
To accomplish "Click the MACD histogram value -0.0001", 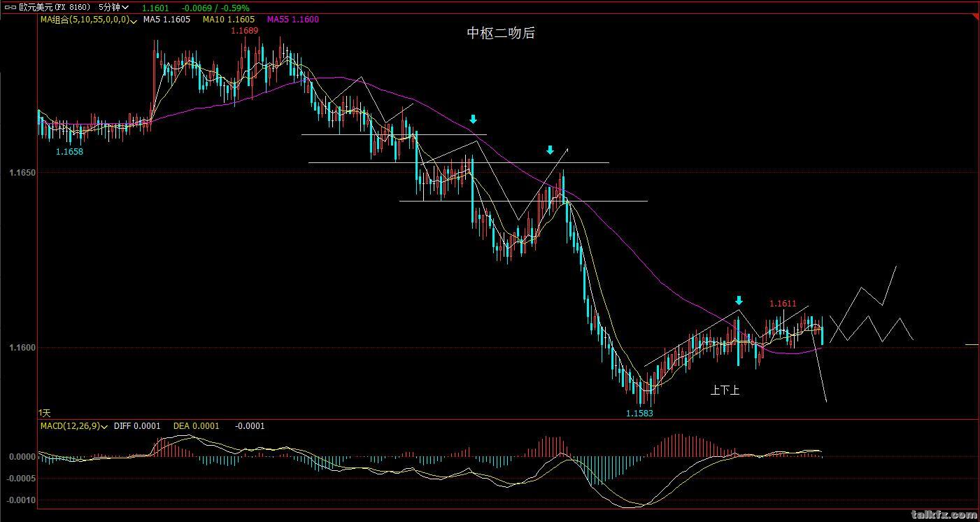I will tap(250, 425).
